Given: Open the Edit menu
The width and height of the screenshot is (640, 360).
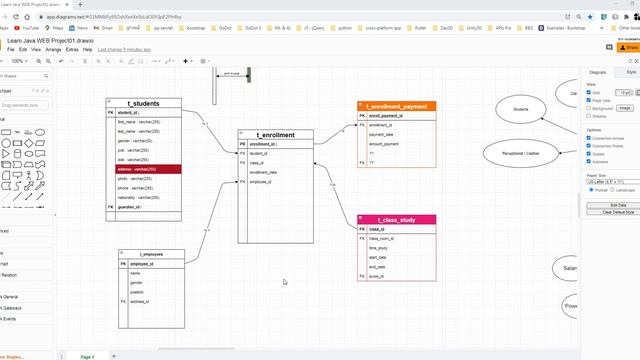Looking at the screenshot, I should coord(23,49).
